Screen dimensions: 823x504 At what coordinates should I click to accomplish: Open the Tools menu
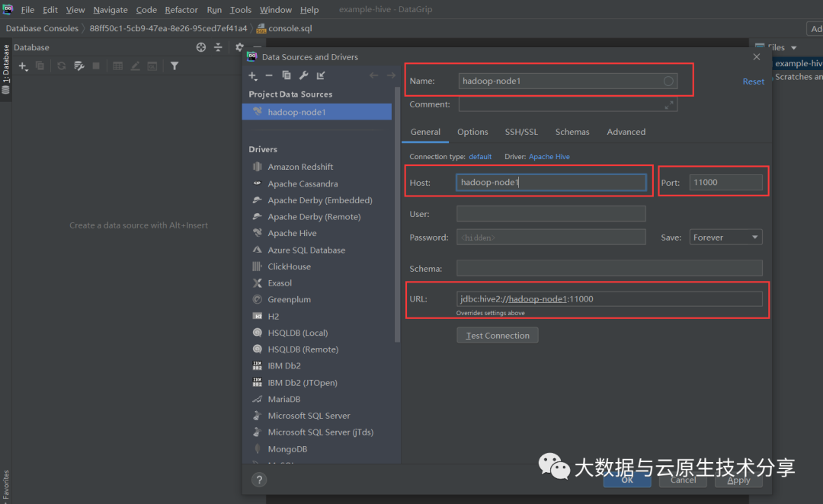(240, 9)
